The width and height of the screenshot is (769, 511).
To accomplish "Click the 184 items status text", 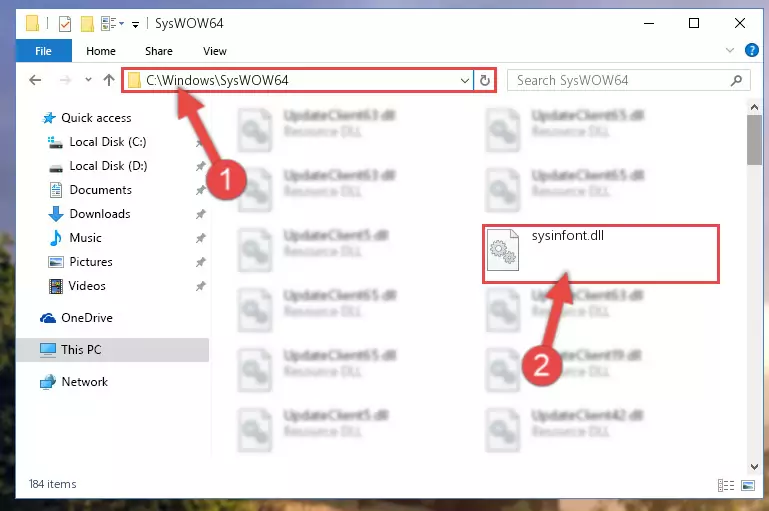I will click(52, 484).
